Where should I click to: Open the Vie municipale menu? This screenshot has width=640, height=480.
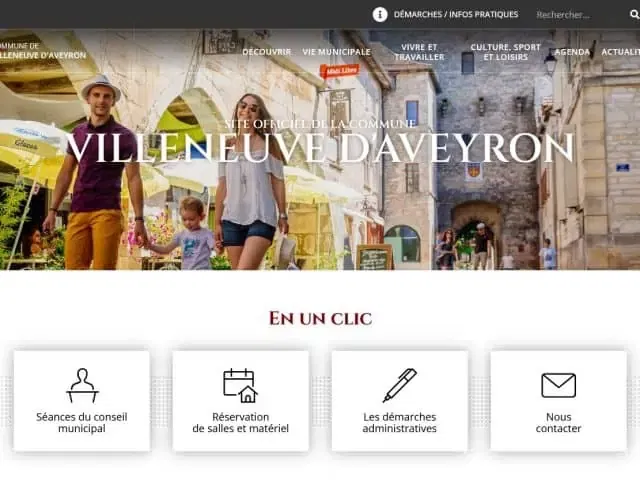point(336,52)
